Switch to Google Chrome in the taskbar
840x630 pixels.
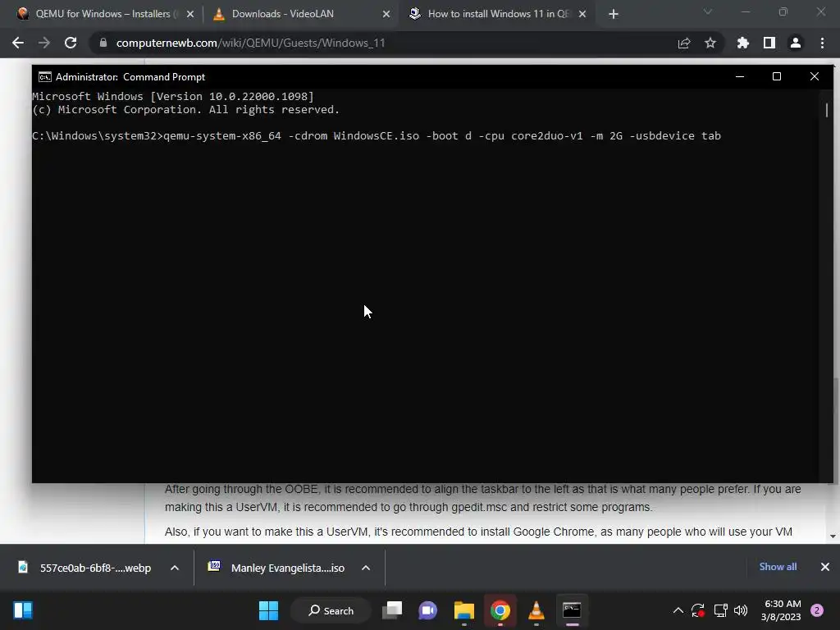click(x=500, y=610)
